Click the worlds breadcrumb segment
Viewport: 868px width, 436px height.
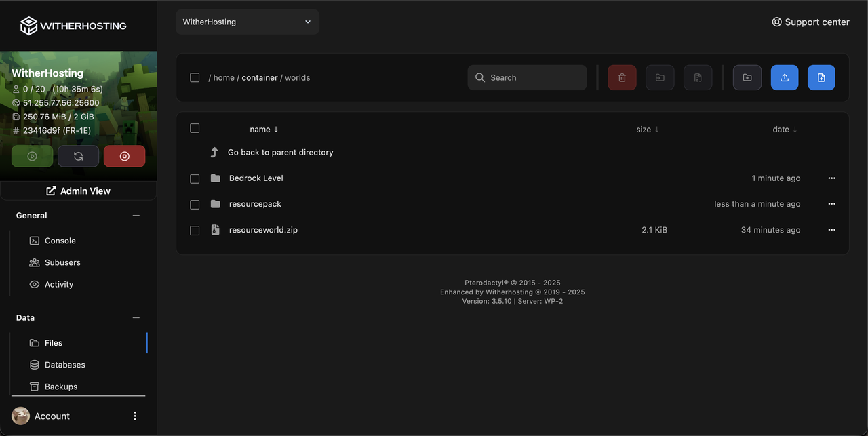(x=297, y=77)
